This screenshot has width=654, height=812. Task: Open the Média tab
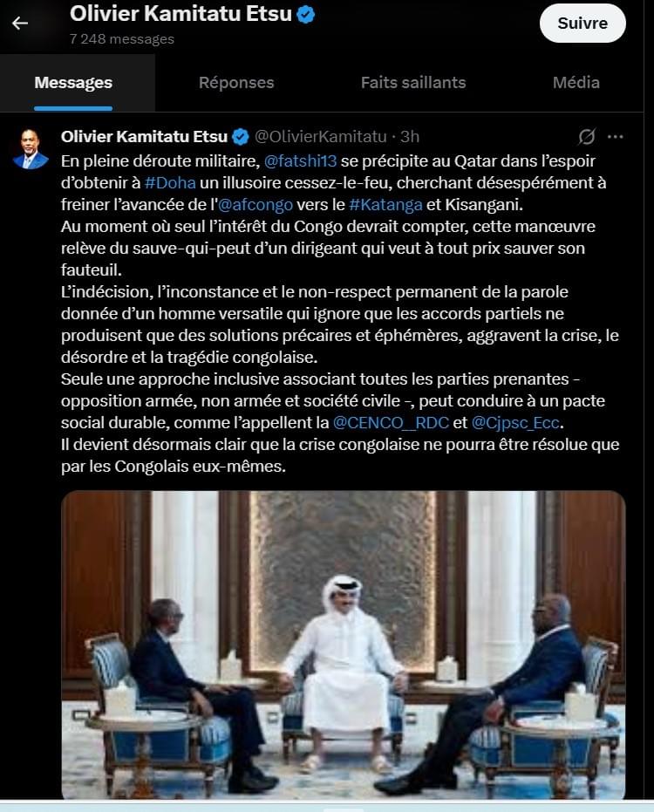(x=576, y=83)
